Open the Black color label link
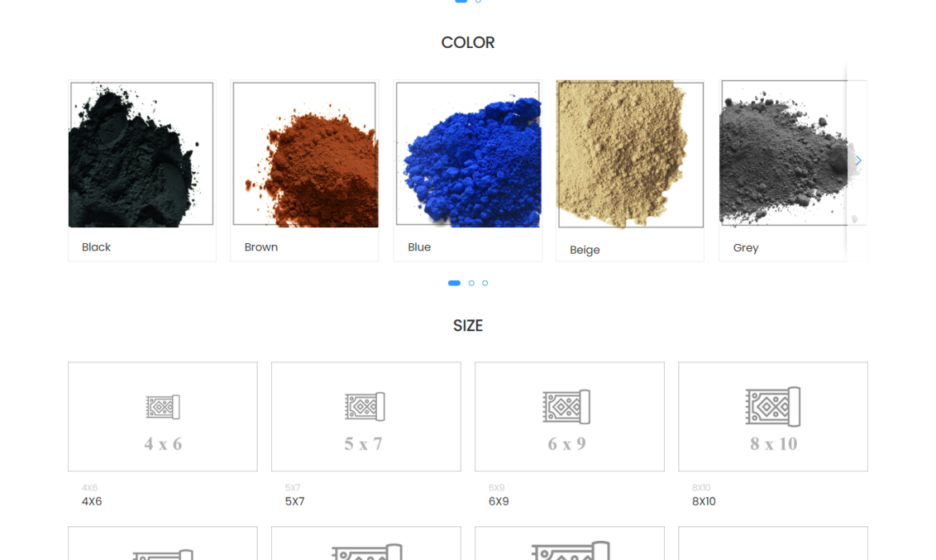The height and width of the screenshot is (560, 936). (96, 247)
